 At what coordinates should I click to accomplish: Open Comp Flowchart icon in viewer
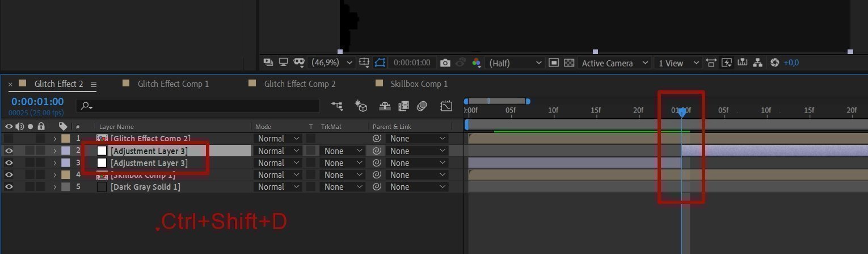tap(759, 63)
